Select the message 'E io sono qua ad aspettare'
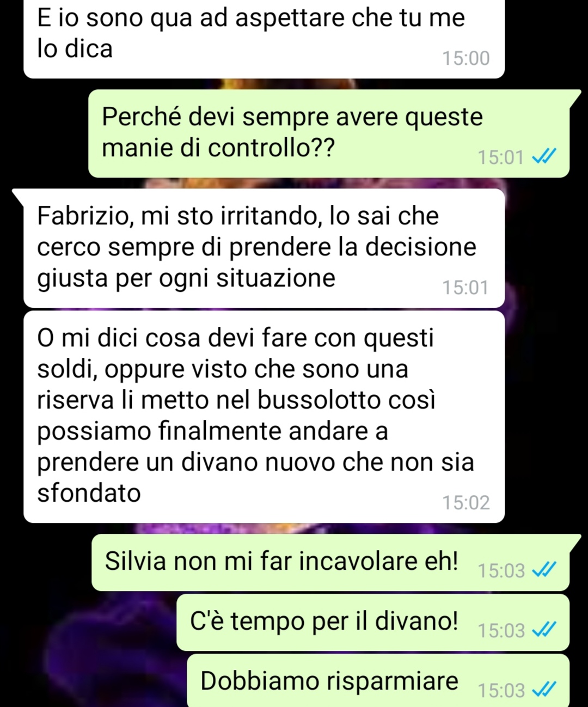 (264, 38)
